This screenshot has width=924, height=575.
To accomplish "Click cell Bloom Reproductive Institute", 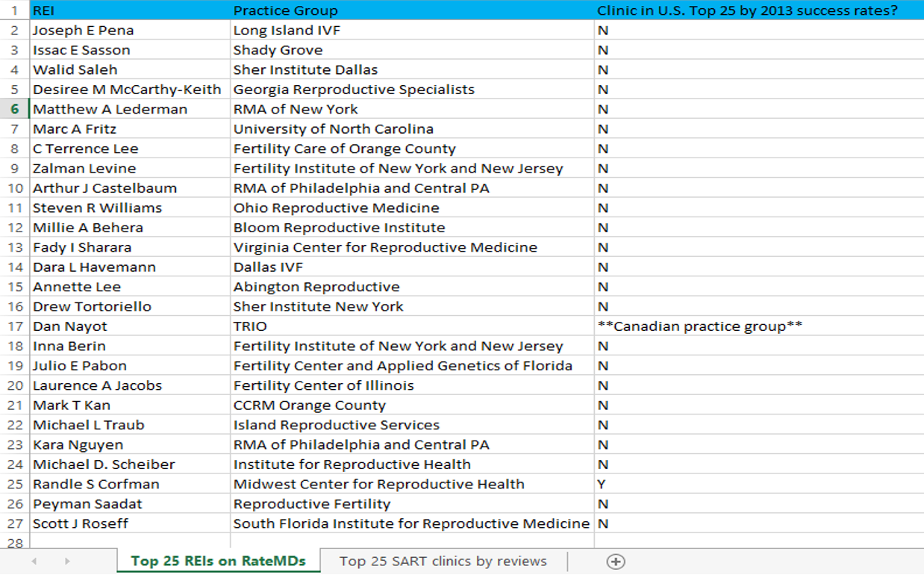I will [x=412, y=228].
